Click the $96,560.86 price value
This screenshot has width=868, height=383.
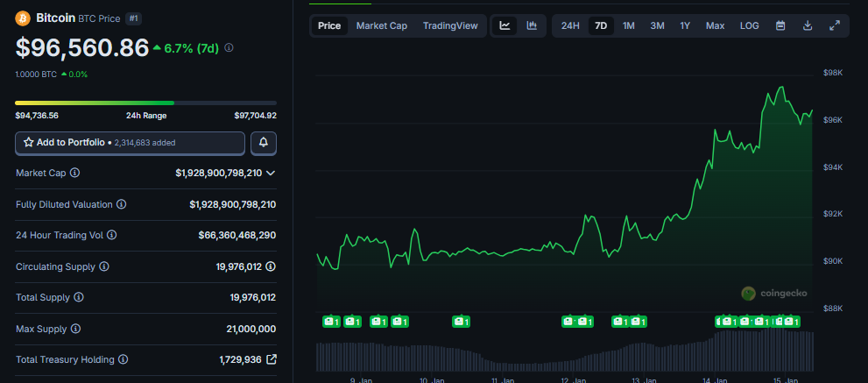click(82, 47)
